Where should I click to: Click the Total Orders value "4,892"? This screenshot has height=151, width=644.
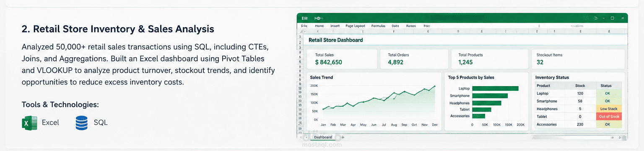click(395, 62)
